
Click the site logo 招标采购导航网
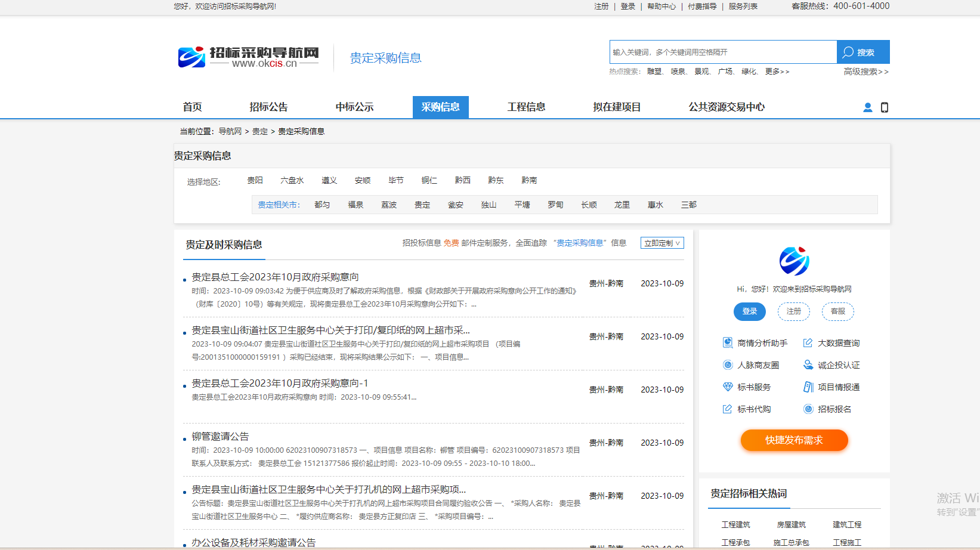[249, 57]
